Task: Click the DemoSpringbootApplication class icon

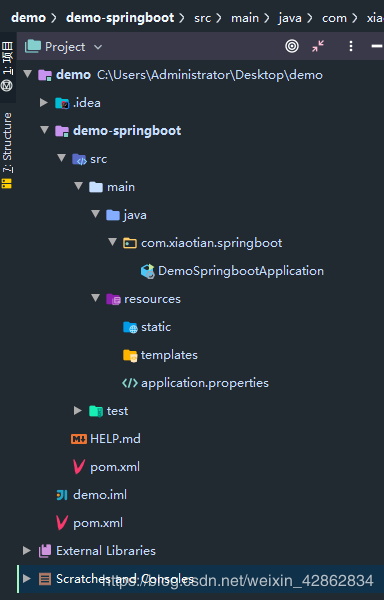Action: click(x=148, y=271)
